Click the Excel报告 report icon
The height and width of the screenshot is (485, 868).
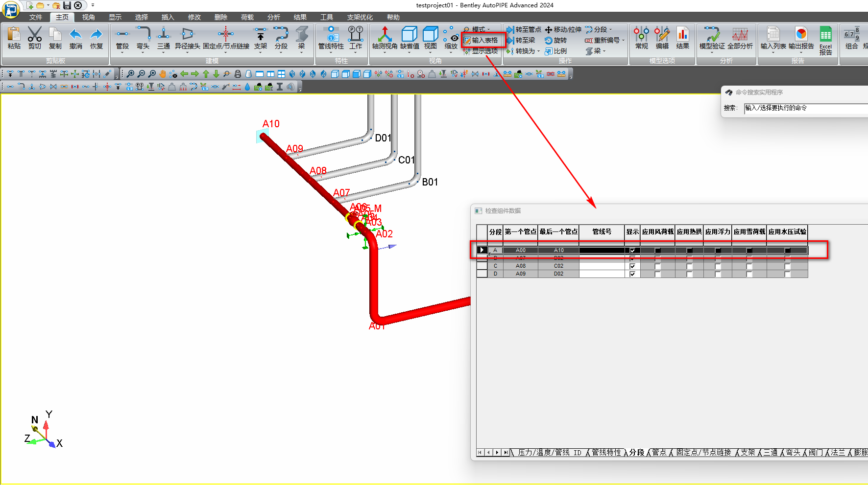[x=826, y=39]
